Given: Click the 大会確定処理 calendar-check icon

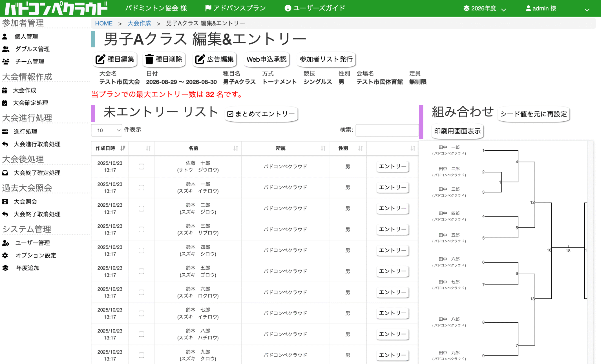Looking at the screenshot, I should tap(5, 103).
